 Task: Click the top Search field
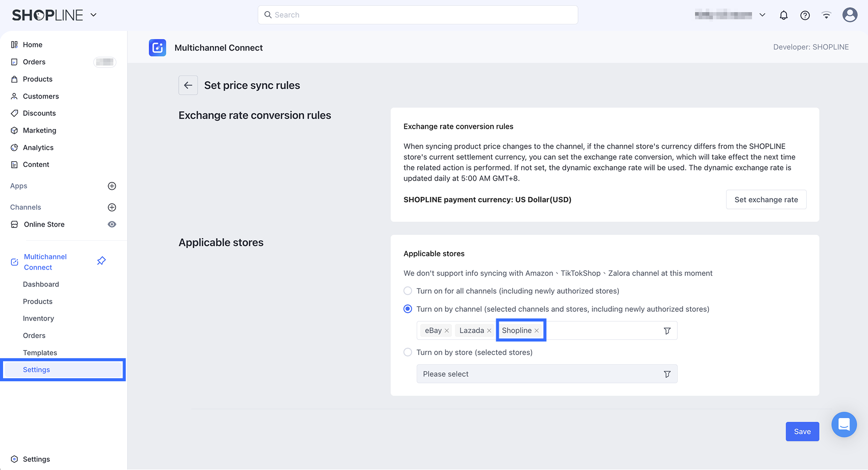point(418,15)
